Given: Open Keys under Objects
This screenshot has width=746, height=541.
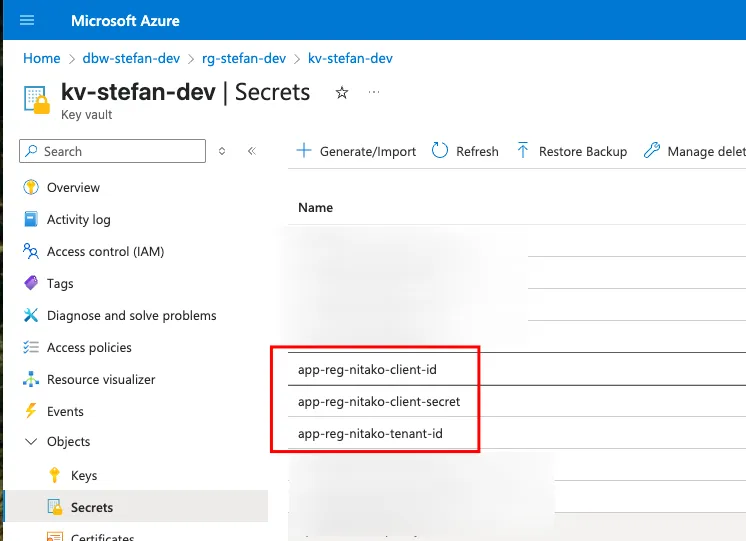Looking at the screenshot, I should click(84, 475).
